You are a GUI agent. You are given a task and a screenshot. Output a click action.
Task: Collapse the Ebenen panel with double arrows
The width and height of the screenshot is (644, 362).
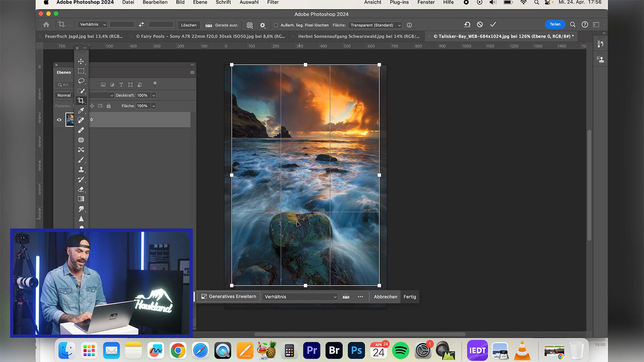click(x=192, y=65)
